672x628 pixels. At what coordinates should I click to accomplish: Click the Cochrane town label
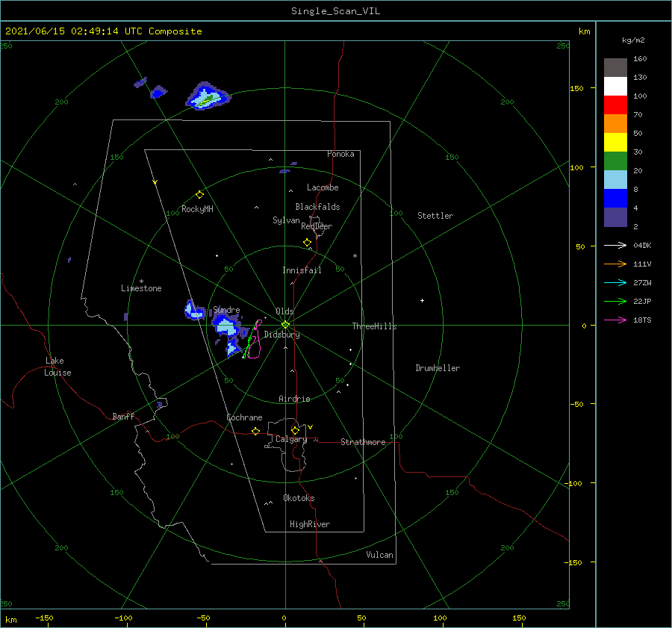click(x=244, y=417)
